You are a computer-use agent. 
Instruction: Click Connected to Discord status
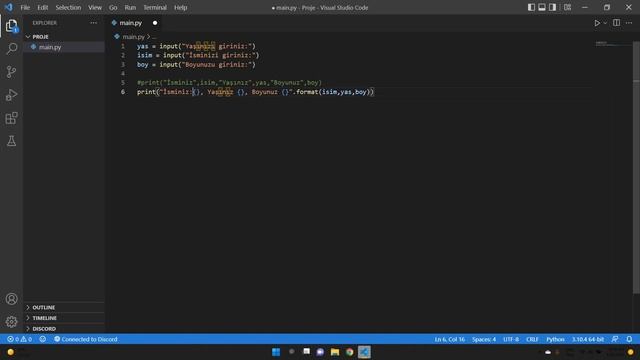pyautogui.click(x=86, y=339)
